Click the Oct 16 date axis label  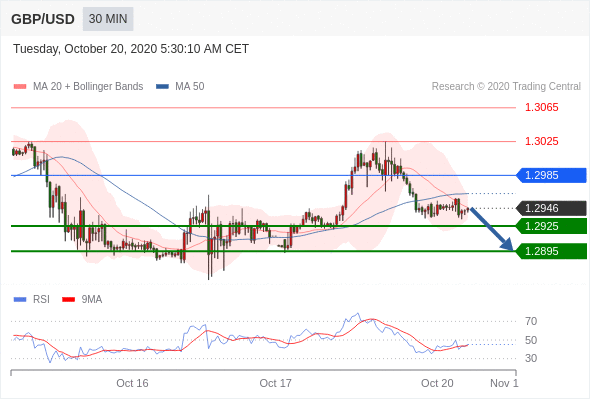tap(132, 383)
